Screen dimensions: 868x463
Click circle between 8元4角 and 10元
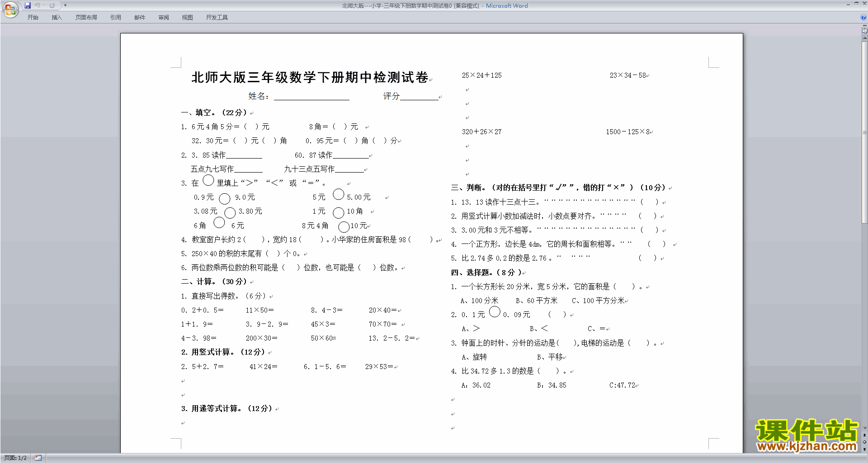[344, 227]
